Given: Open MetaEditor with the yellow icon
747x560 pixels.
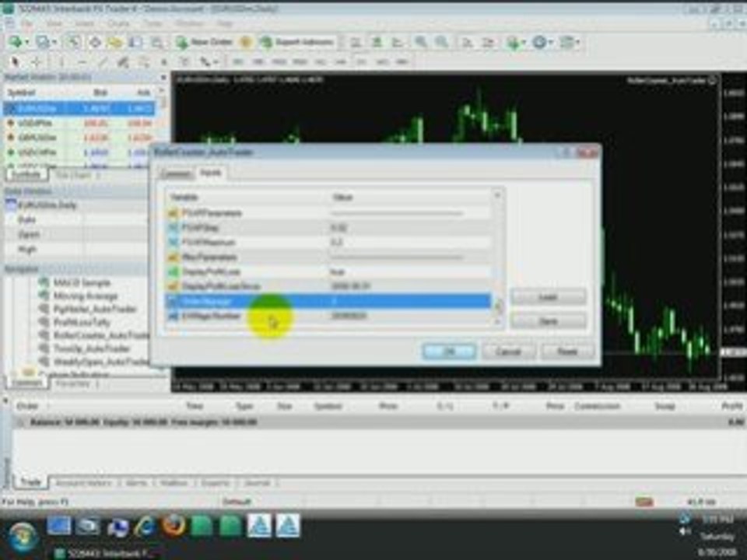Looking at the screenshot, I should click(x=247, y=42).
